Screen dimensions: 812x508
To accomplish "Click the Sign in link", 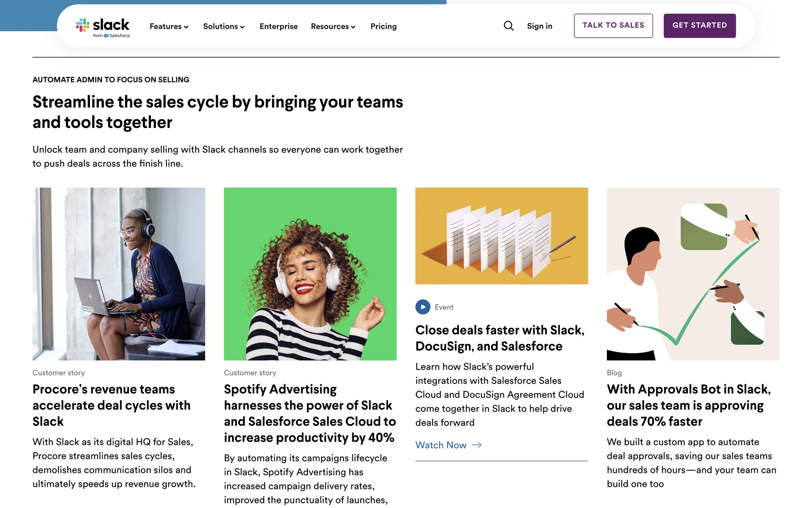I will point(539,26).
